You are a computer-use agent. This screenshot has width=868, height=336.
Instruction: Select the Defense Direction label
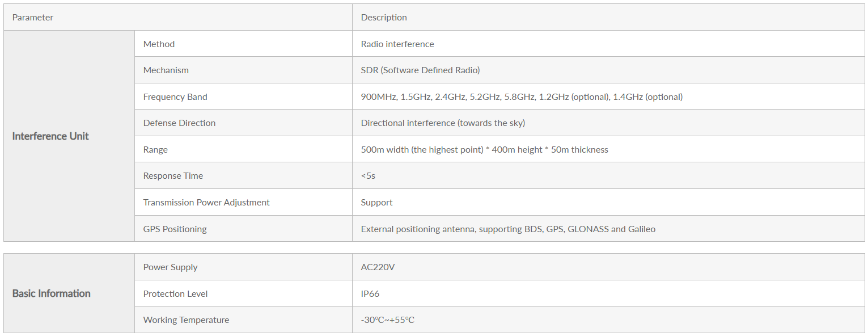click(179, 123)
